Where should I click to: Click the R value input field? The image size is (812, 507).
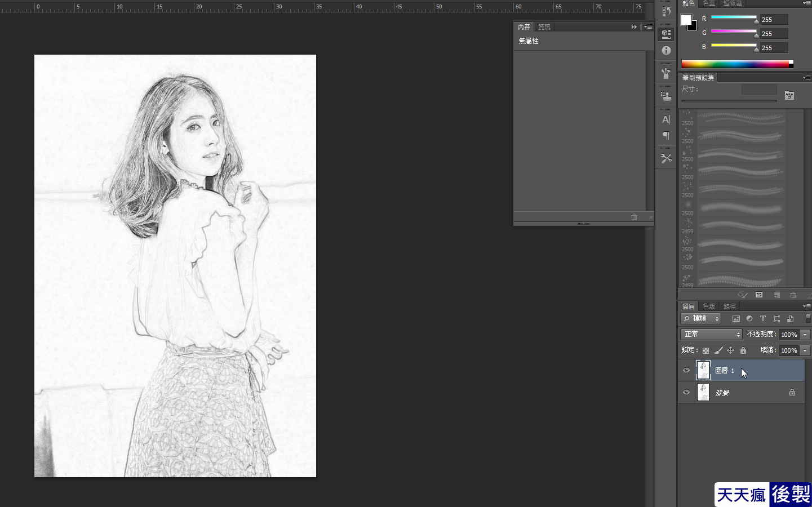(774, 20)
